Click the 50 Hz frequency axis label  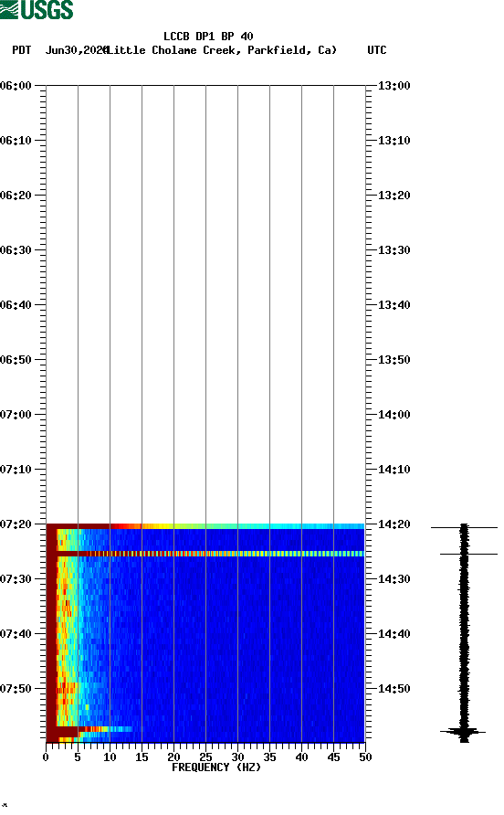point(366,757)
